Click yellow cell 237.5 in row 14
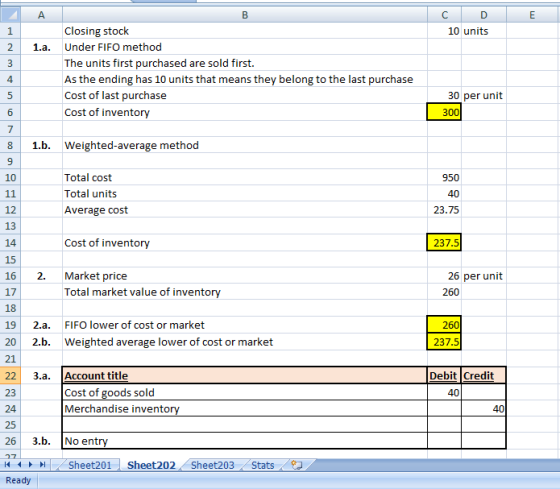This screenshot has height=489, width=560. pos(444,242)
